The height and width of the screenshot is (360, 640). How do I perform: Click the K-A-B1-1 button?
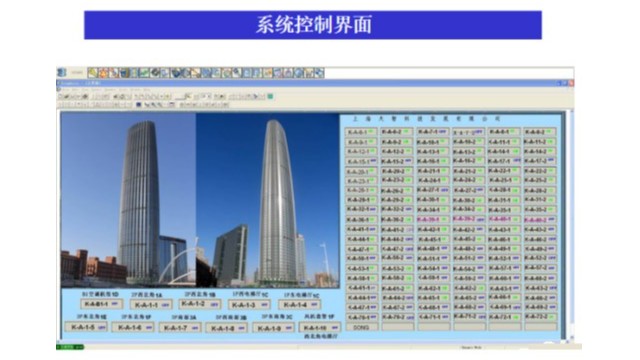click(102, 304)
